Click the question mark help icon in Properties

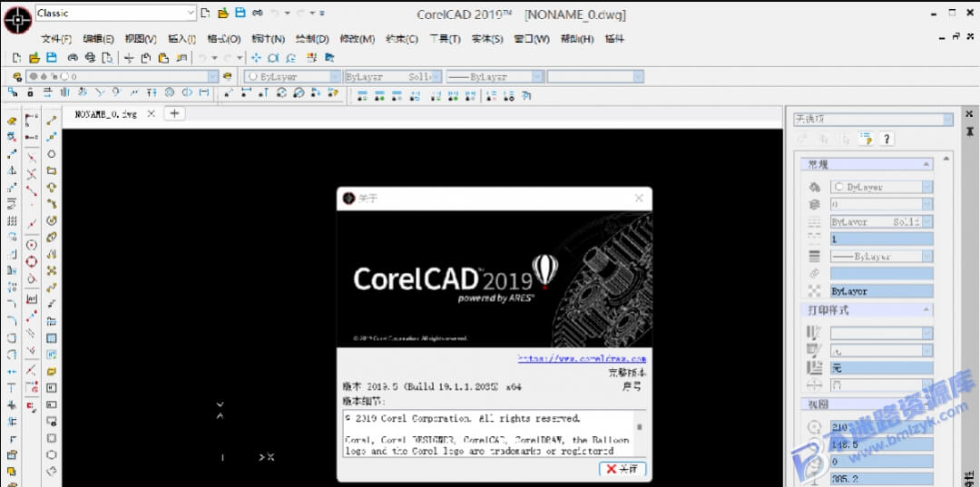[x=887, y=139]
